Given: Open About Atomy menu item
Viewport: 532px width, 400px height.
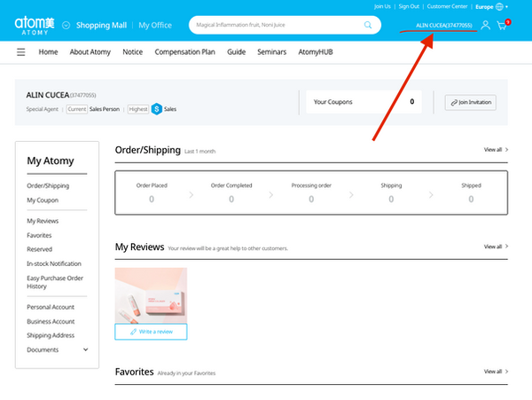Looking at the screenshot, I should pos(90,52).
